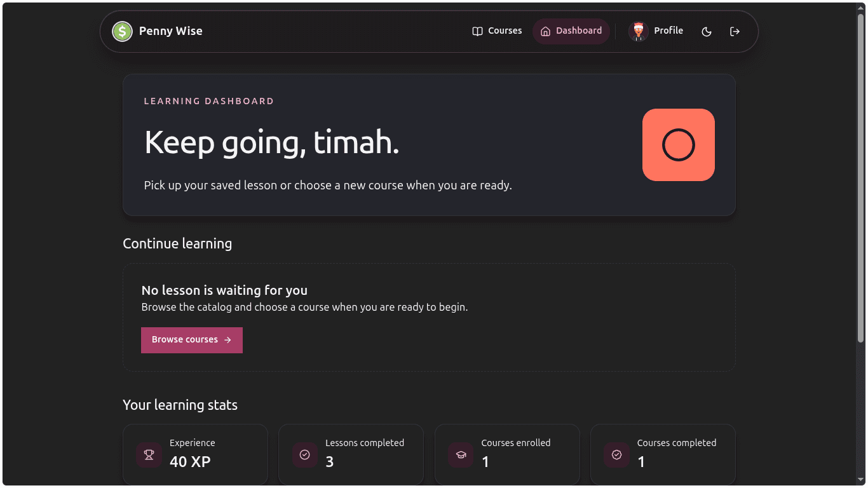
Task: Open the Courses menu item
Action: [497, 31]
